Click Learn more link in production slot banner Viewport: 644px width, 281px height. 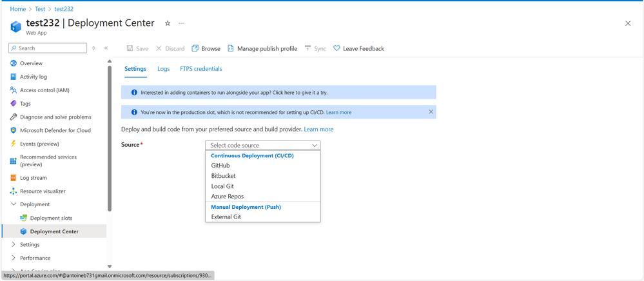pyautogui.click(x=338, y=113)
